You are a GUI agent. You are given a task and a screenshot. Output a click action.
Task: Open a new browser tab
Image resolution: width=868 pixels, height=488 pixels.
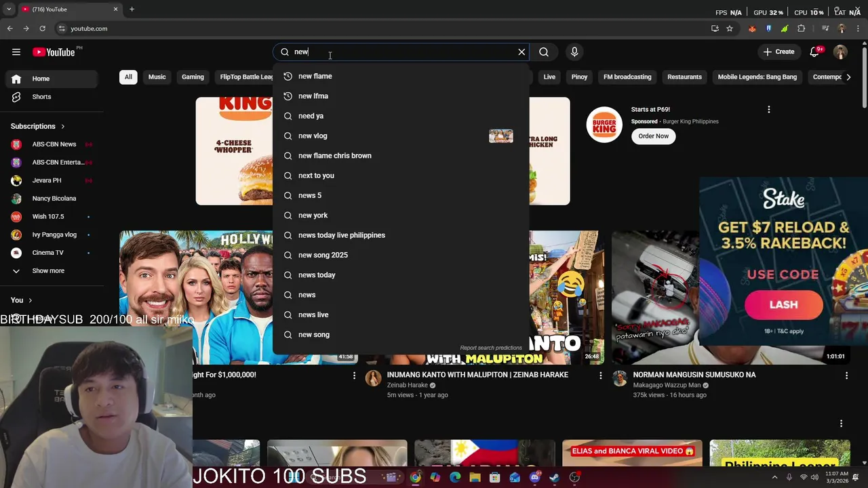132,9
